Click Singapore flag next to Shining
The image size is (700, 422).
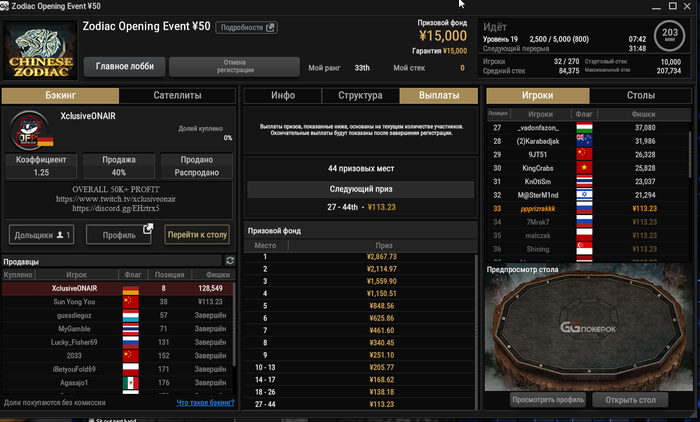[584, 249]
